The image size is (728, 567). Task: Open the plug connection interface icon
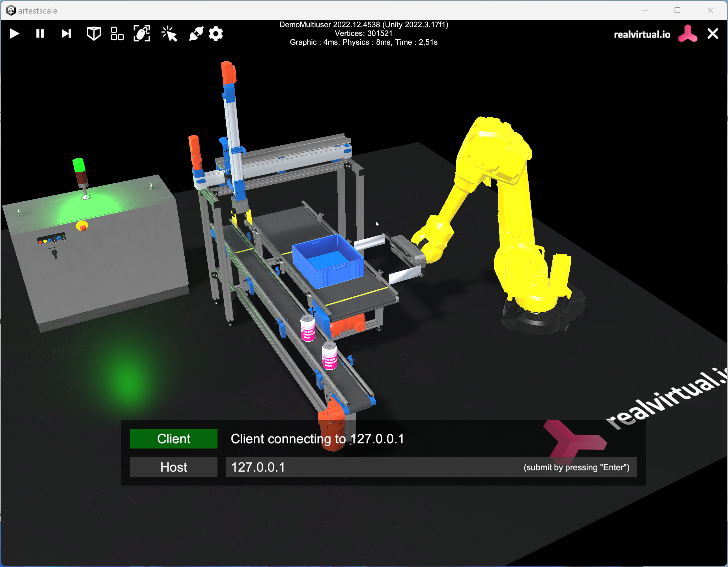[x=196, y=34]
